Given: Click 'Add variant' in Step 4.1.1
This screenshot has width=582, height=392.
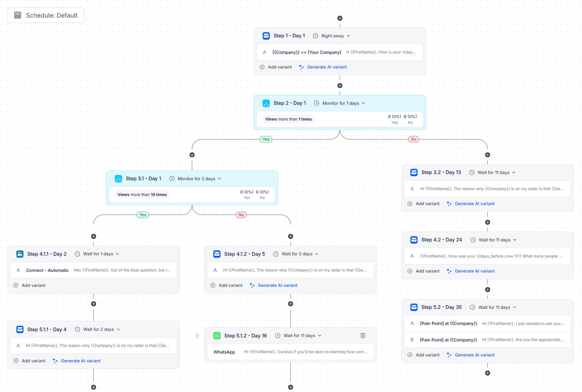Looking at the screenshot, I should [x=33, y=285].
